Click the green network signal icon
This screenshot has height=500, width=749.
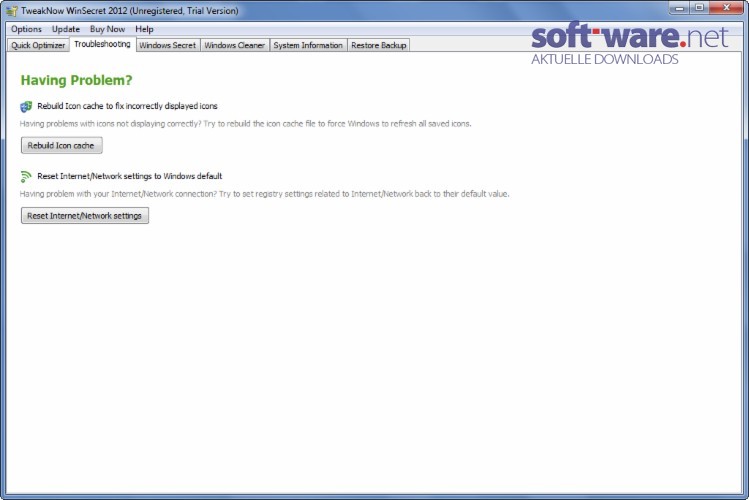[x=26, y=177]
